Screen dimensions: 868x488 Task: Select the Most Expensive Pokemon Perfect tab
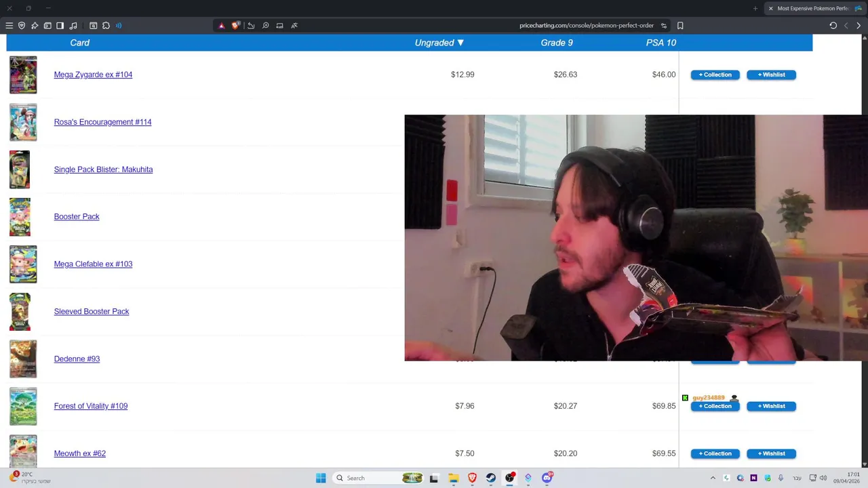click(x=814, y=8)
